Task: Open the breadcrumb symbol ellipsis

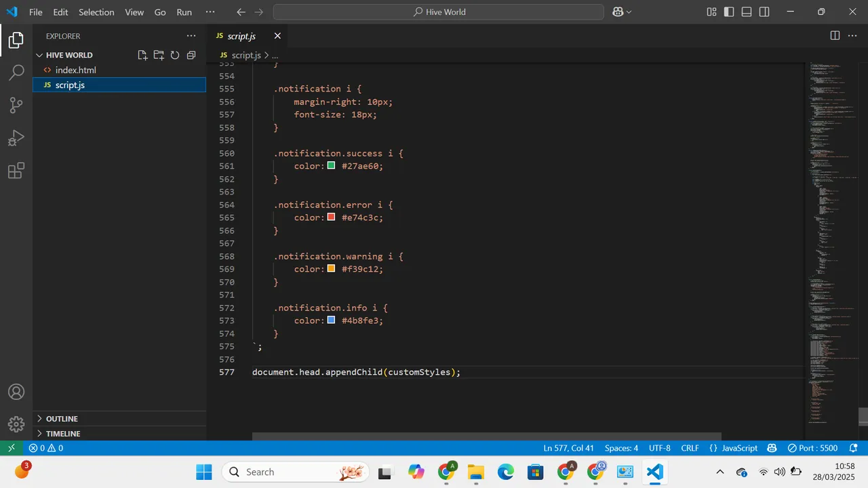Action: pos(274,56)
